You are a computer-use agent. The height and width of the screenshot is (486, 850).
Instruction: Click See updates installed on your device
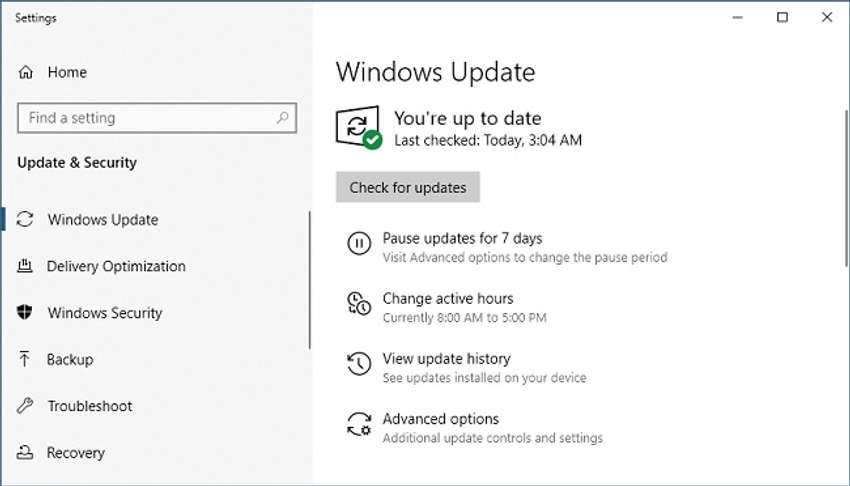pyautogui.click(x=485, y=378)
